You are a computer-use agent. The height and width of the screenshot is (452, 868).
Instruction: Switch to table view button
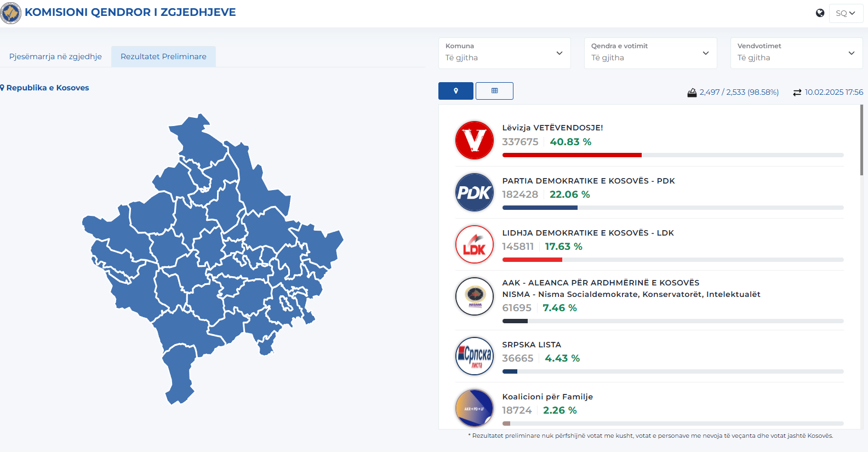coord(494,91)
